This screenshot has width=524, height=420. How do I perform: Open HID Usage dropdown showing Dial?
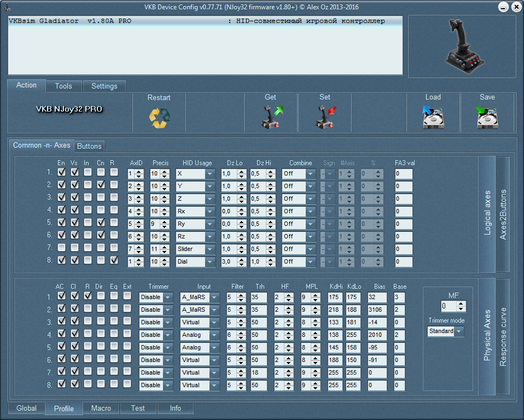(195, 261)
